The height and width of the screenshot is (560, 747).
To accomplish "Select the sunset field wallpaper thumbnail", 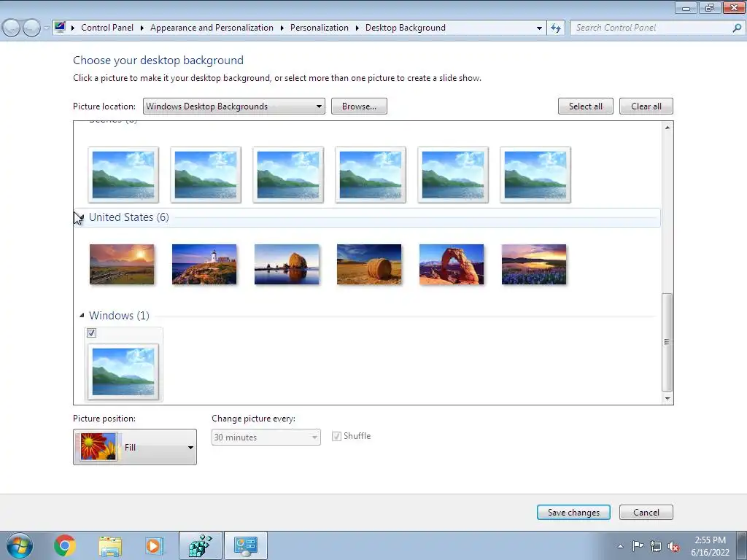I will [122, 264].
